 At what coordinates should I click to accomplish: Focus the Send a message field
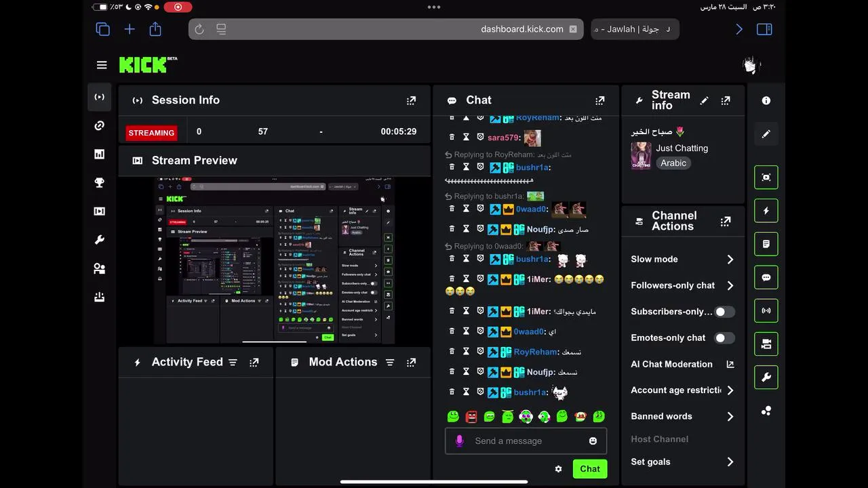pyautogui.click(x=526, y=441)
